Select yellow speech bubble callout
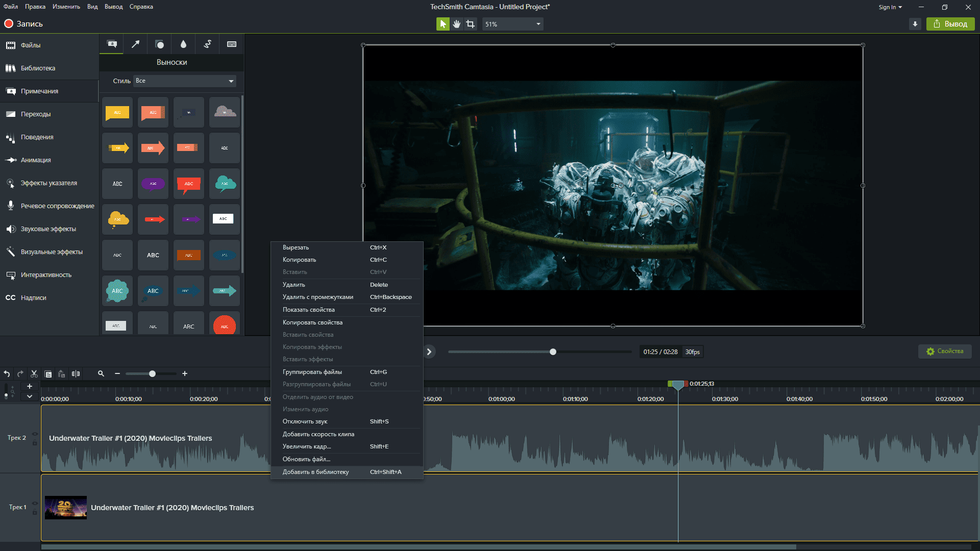 point(117,112)
